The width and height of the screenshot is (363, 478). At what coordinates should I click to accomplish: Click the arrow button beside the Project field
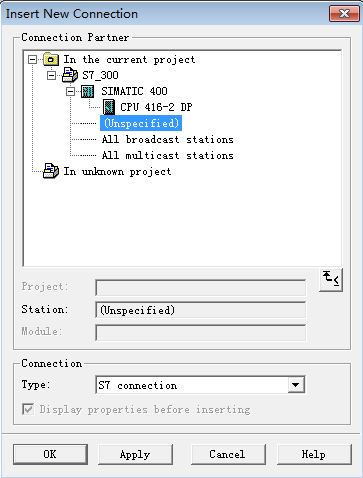331,280
